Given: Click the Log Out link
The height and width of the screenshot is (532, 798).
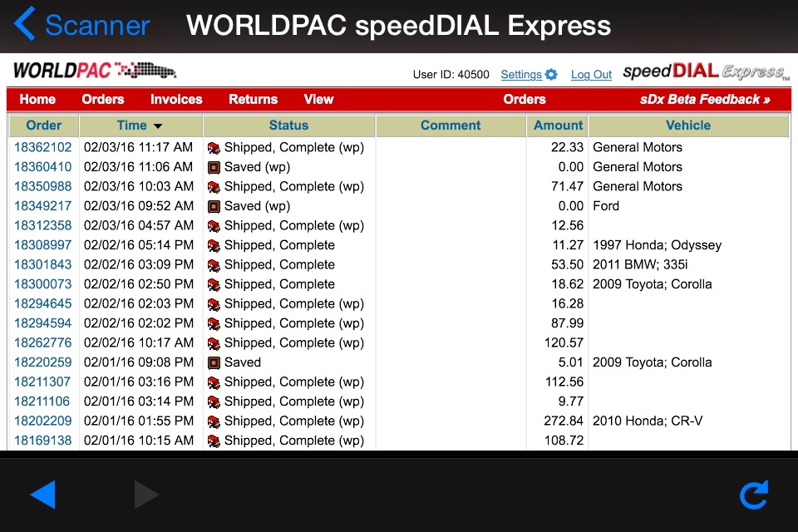Looking at the screenshot, I should click(591, 74).
